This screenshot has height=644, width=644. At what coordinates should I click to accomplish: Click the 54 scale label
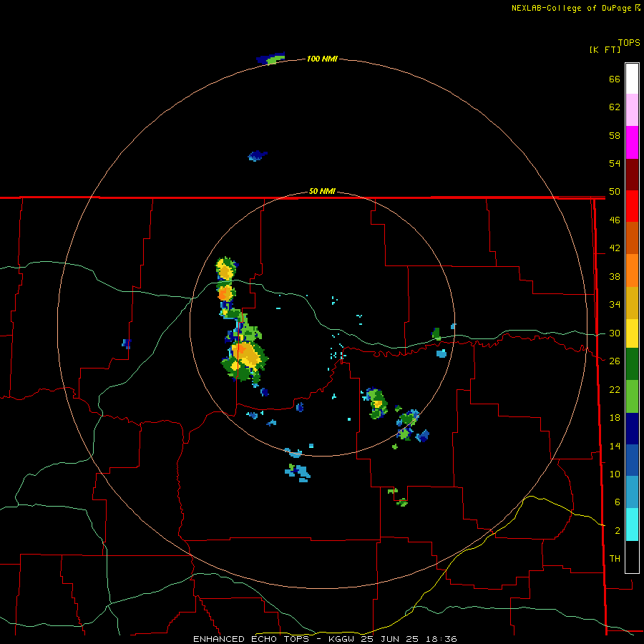coord(615,163)
